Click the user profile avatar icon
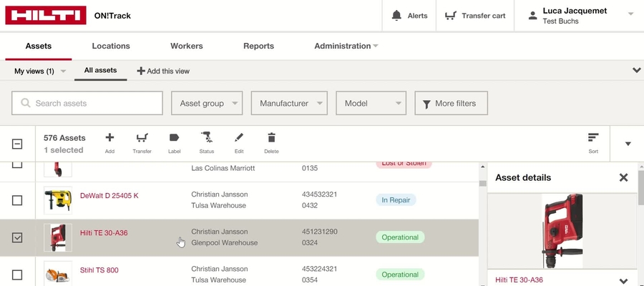644x286 pixels. pos(532,16)
